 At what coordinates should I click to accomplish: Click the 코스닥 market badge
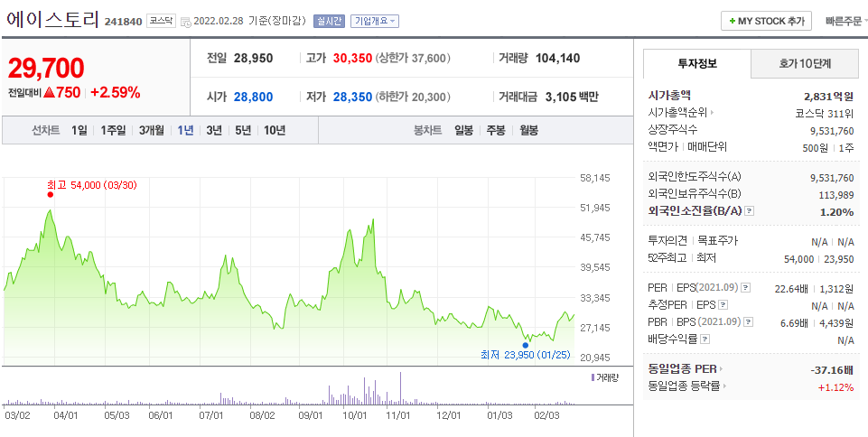161,22
